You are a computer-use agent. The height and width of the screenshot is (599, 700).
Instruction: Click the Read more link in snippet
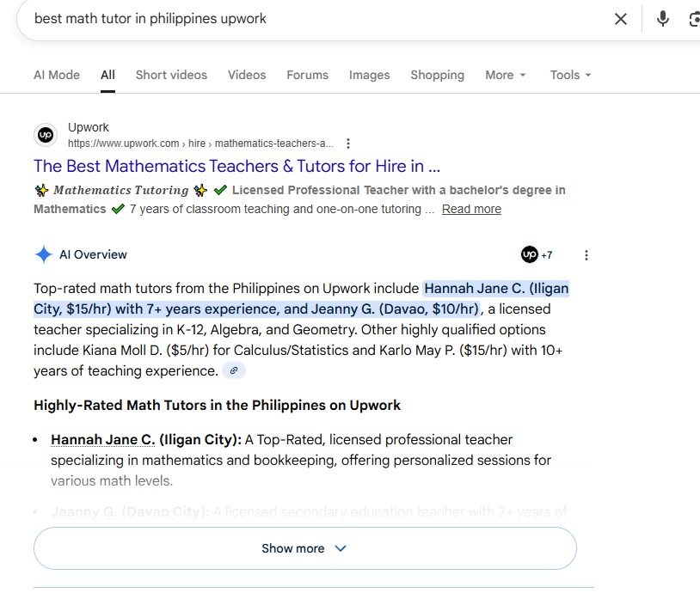[471, 209]
